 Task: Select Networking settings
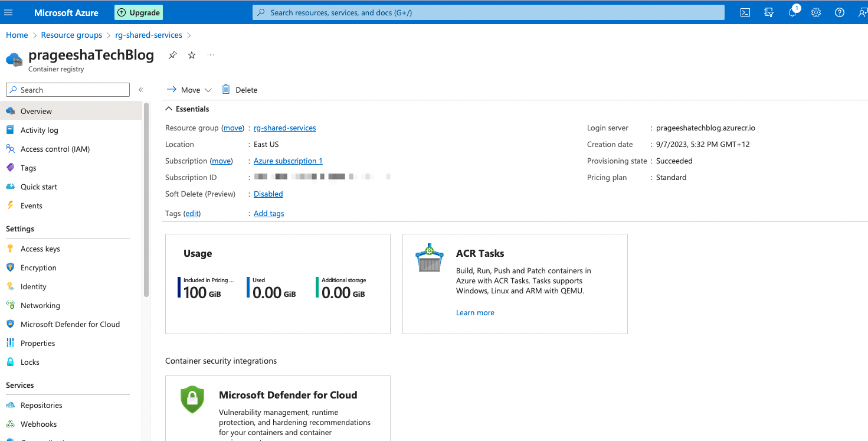tap(41, 305)
